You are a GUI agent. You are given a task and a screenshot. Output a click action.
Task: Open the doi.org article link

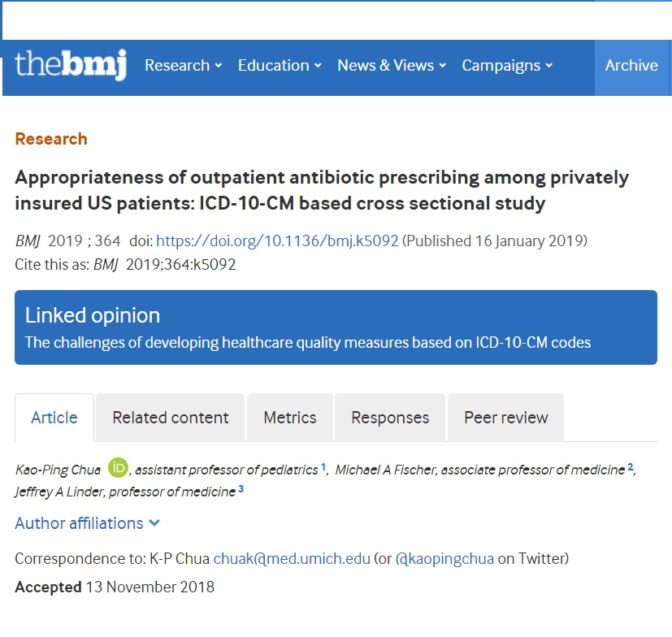pos(277,241)
